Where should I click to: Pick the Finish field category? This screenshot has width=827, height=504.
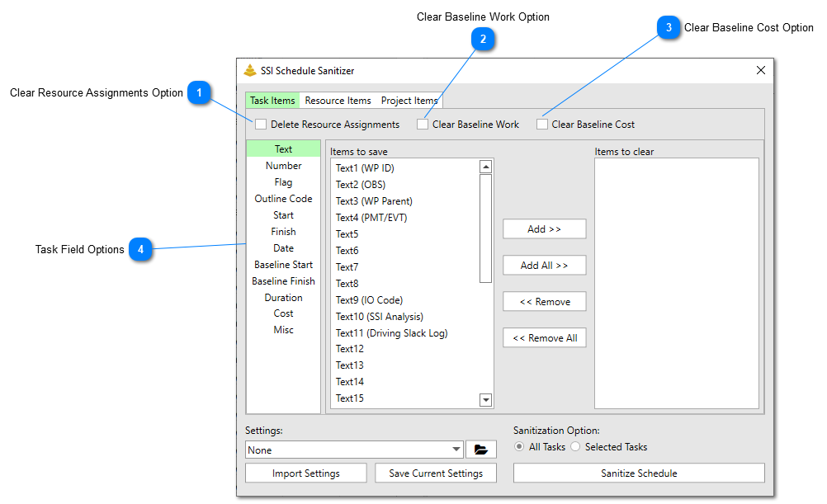(283, 232)
